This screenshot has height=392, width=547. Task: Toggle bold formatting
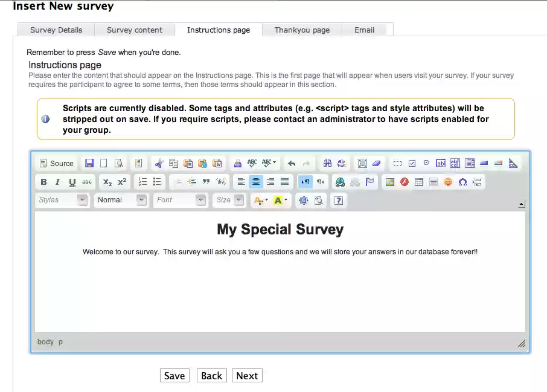point(43,181)
